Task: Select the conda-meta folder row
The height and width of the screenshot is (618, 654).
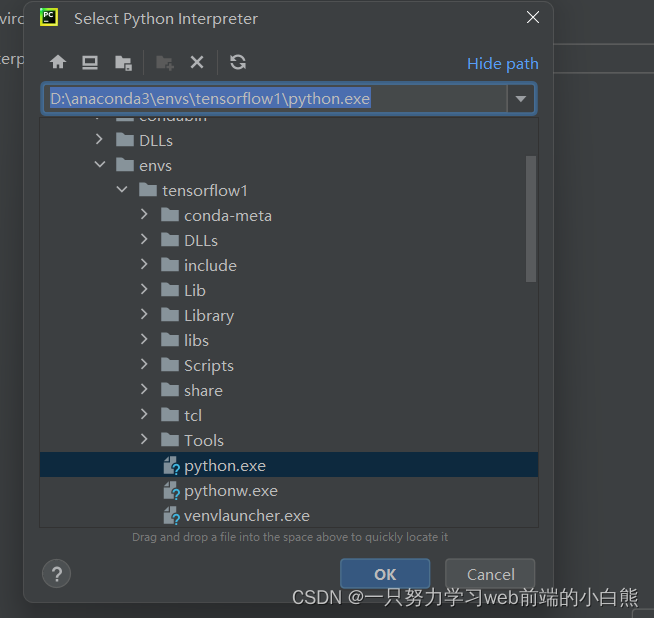Action: coord(289,215)
